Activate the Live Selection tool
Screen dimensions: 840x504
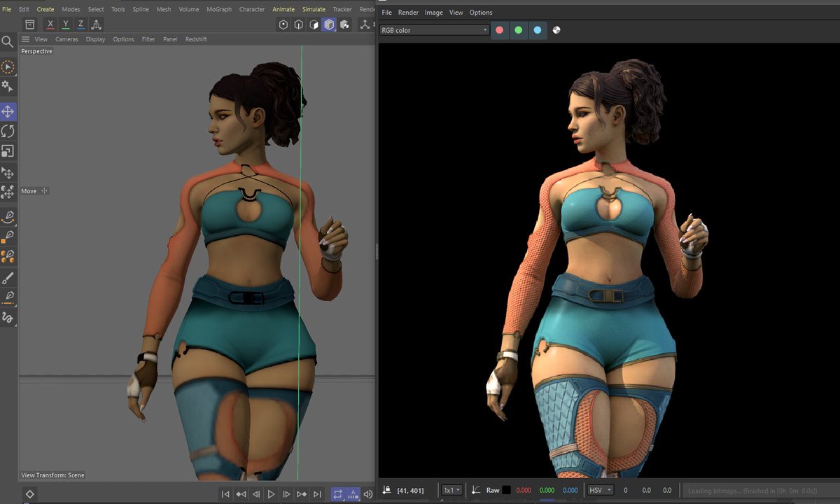(x=8, y=67)
